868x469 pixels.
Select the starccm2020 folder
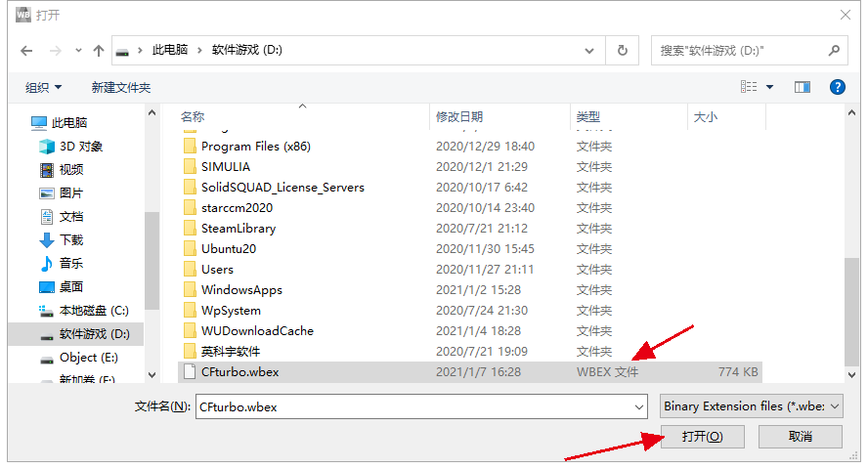pos(237,207)
